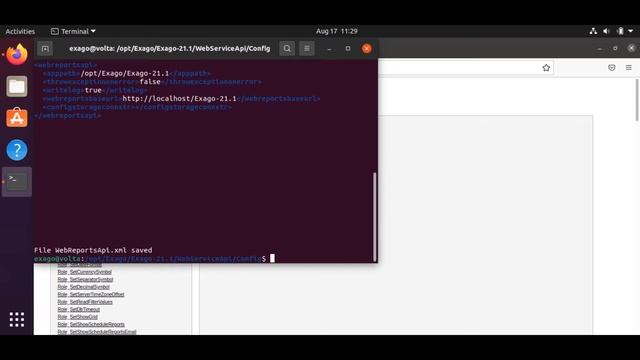The height and width of the screenshot is (360, 640).
Task: Open Role_SetShowGrid link in Firefox
Action: [x=78, y=317]
